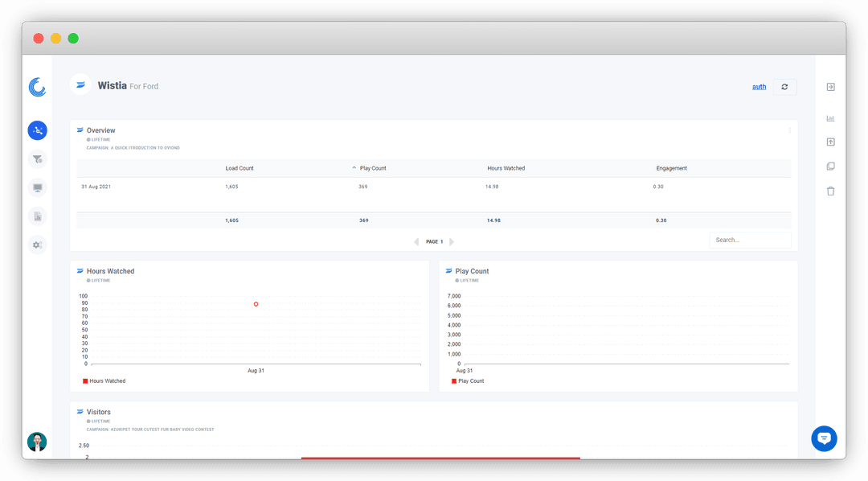Delete using the trash icon
Screen dimensions: 868x481
coord(830,191)
